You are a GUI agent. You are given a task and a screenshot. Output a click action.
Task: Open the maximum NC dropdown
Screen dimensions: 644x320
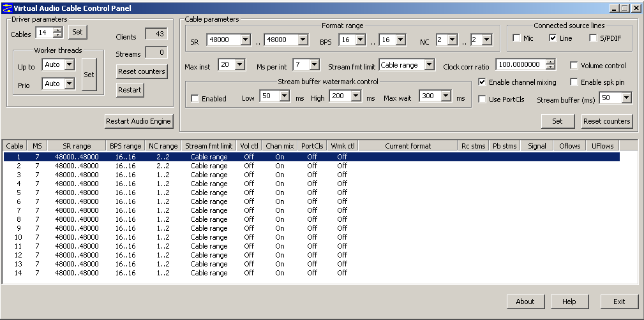pos(487,40)
